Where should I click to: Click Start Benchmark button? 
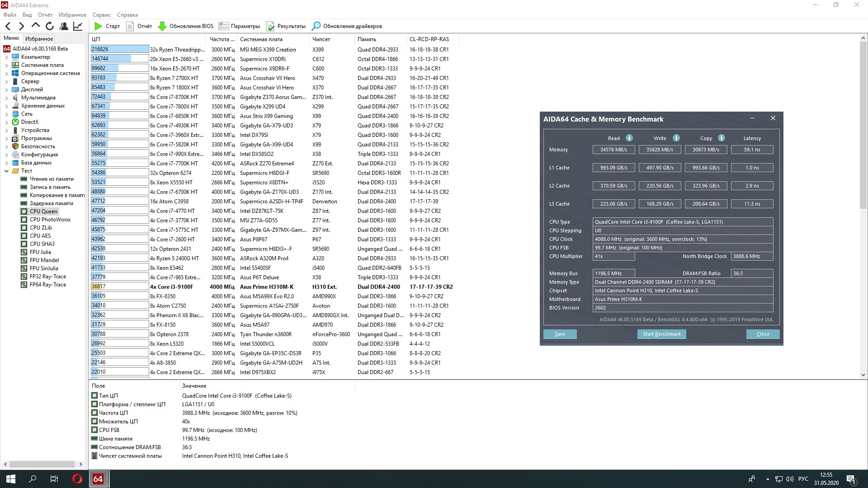point(661,334)
